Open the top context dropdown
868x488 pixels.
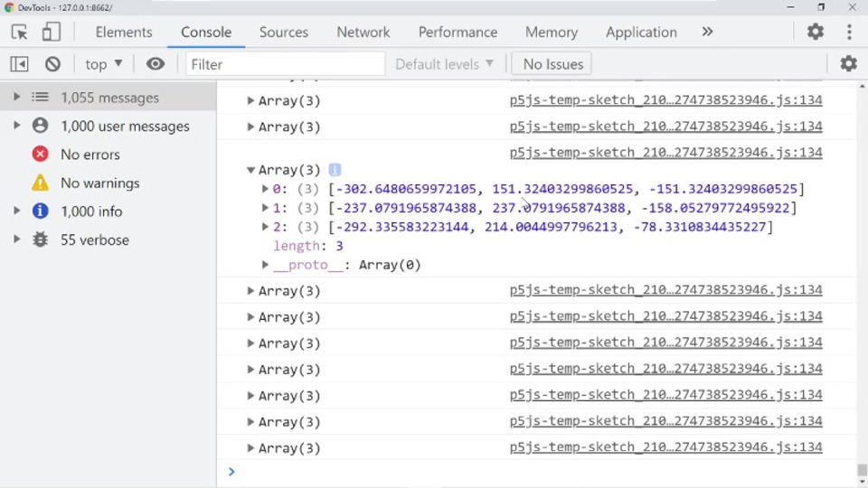(x=103, y=64)
